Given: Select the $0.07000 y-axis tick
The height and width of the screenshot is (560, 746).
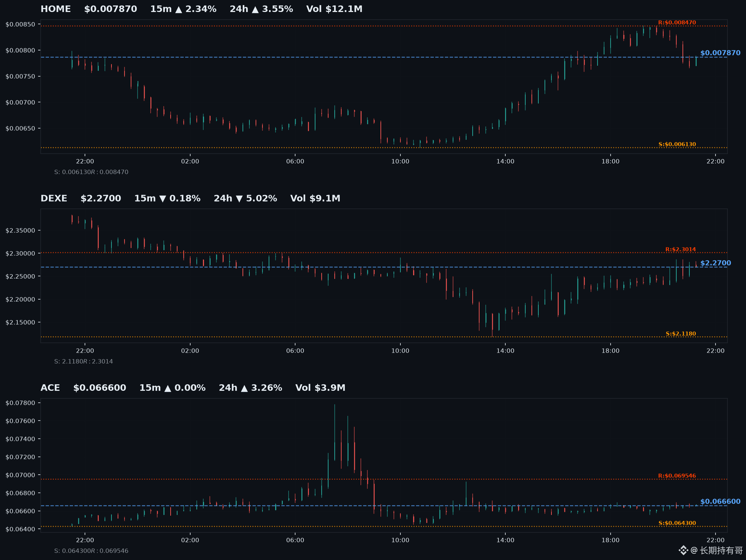Looking at the screenshot, I should click(20, 475).
